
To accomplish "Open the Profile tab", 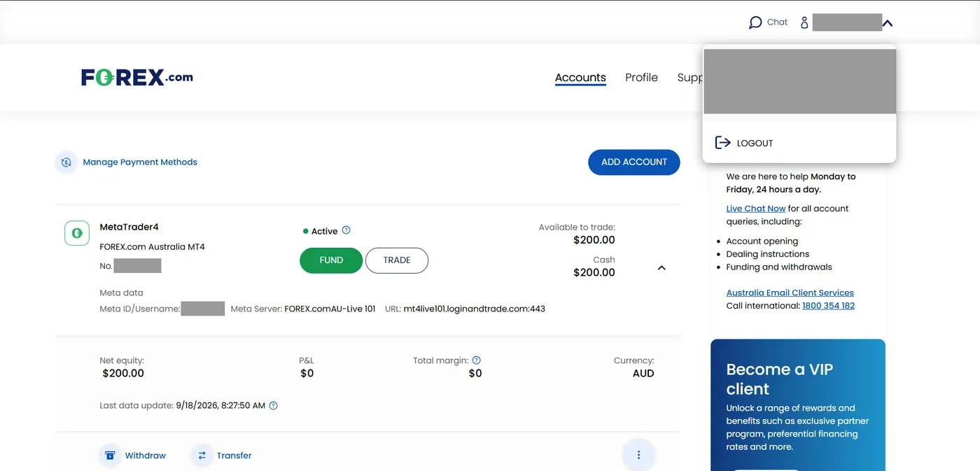I will (641, 78).
